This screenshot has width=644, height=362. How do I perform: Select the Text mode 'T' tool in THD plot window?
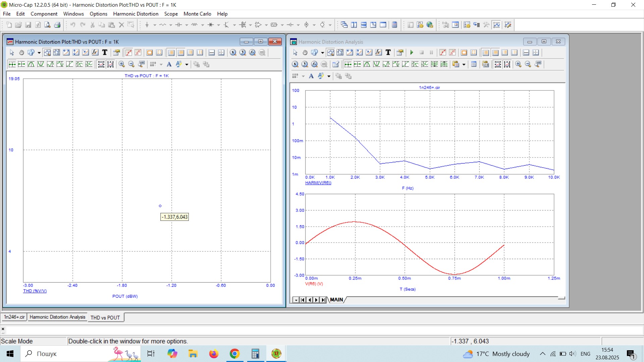point(105,53)
